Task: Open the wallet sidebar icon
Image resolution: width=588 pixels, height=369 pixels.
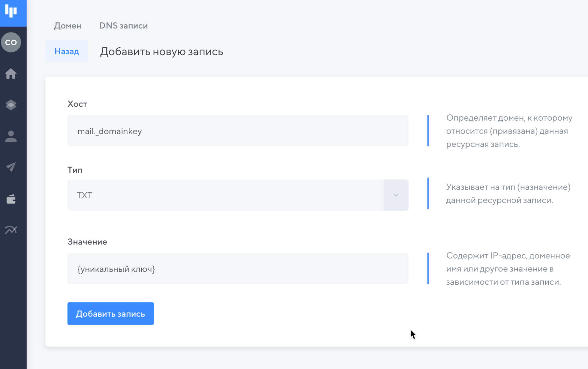Action: point(11,199)
